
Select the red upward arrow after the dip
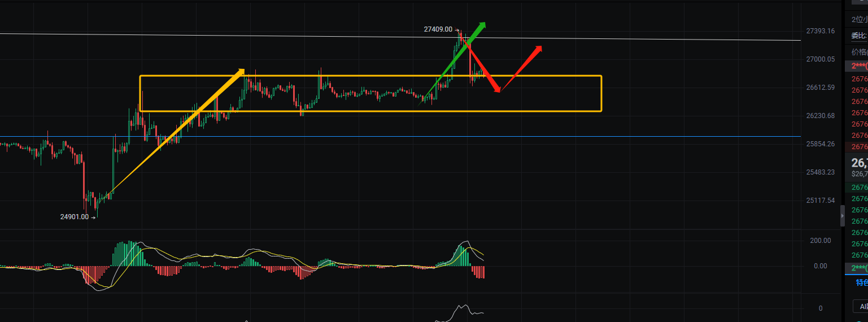click(521, 68)
